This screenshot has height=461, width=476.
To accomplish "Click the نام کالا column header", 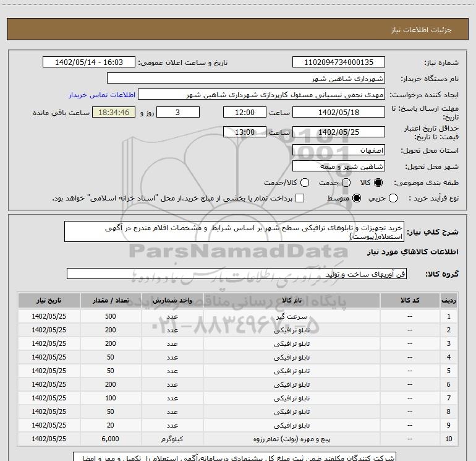I will pyautogui.click(x=291, y=301).
